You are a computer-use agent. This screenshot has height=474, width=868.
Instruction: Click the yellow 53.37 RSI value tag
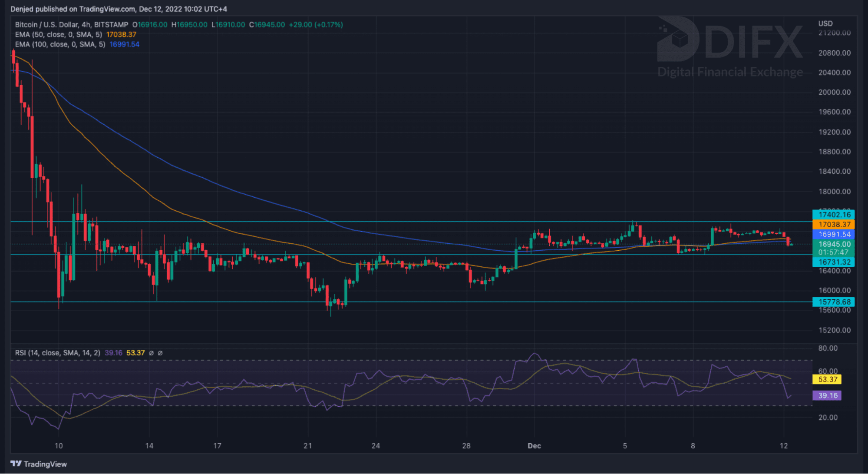[827, 380]
